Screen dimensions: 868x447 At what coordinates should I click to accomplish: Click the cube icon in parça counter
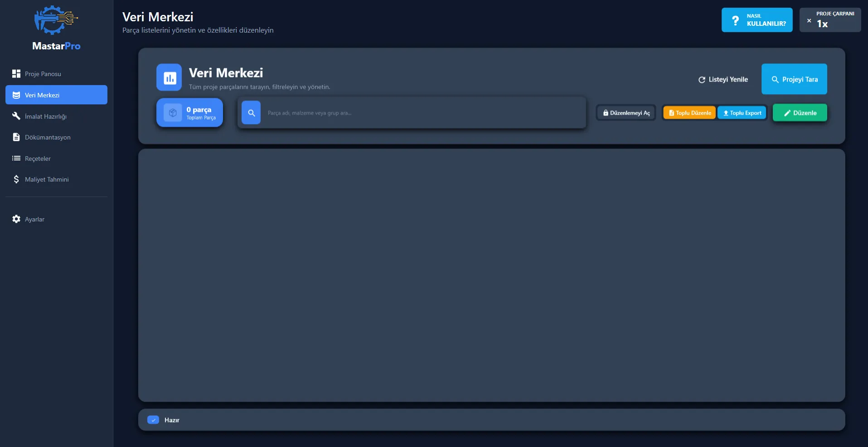tap(173, 113)
